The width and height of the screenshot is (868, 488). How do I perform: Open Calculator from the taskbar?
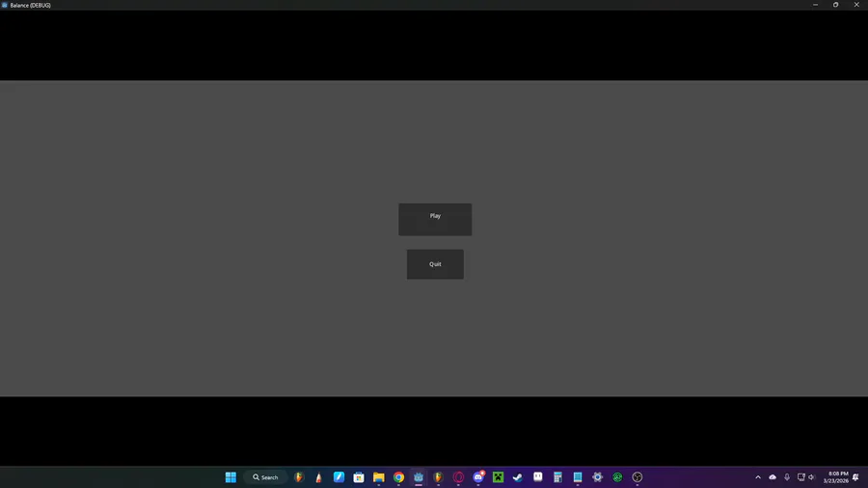557,477
